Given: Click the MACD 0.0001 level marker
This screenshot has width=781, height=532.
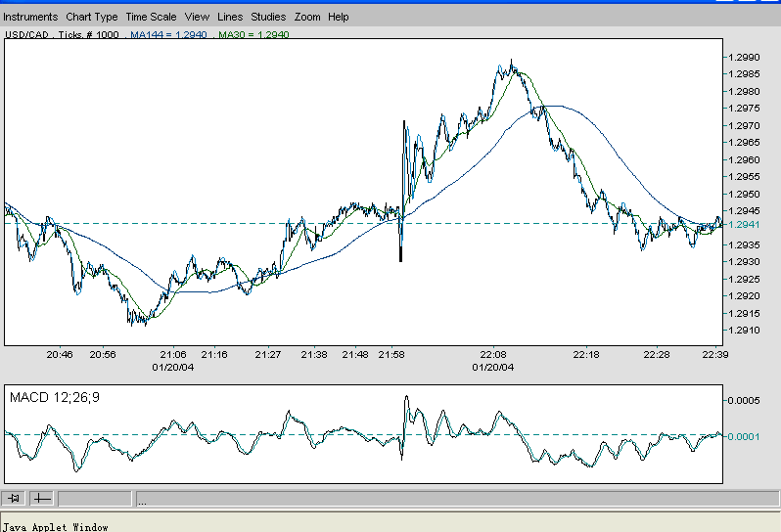Looking at the screenshot, I should pos(744,436).
